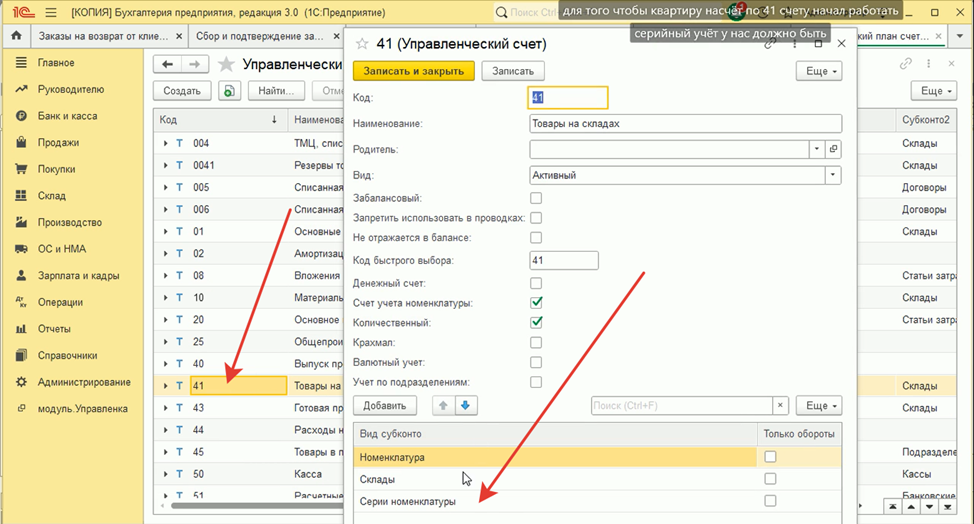Open the hamburger main menu icon
Image resolution: width=974 pixels, height=524 pixels.
point(51,12)
